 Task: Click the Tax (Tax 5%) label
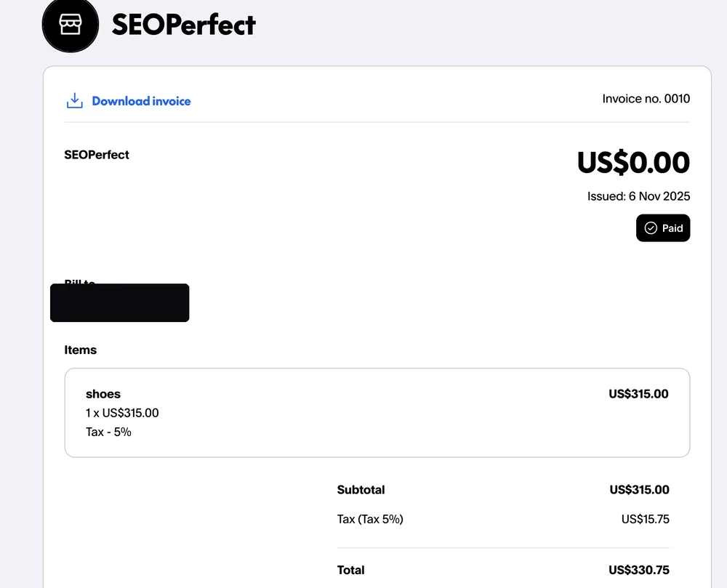tap(370, 519)
